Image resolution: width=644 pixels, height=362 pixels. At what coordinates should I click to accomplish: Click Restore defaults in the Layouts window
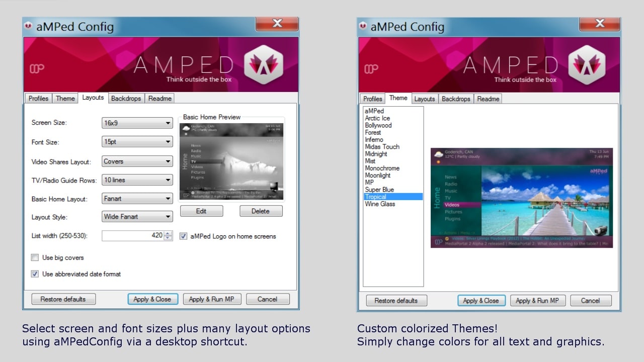tap(63, 299)
